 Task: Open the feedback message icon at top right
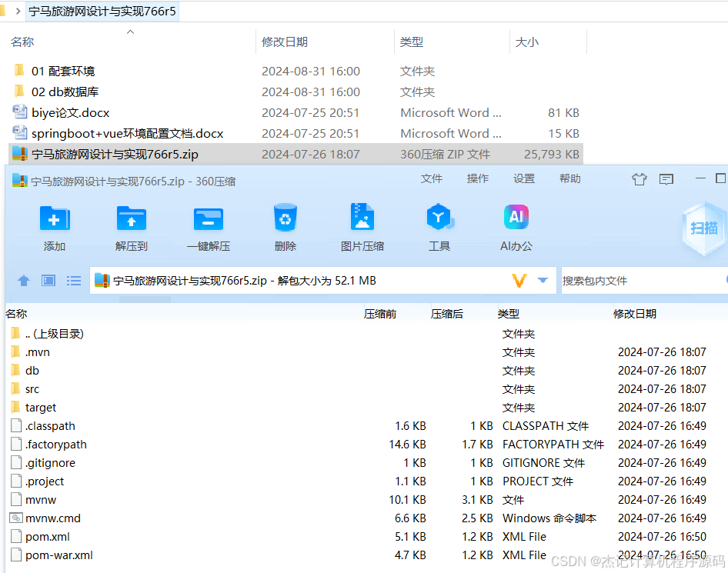point(666,178)
